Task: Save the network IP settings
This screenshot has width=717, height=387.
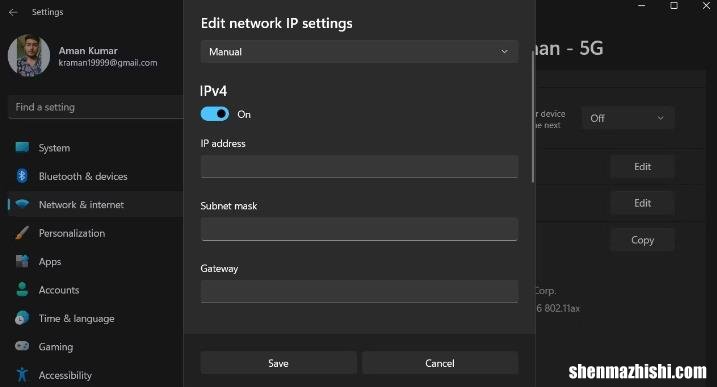Action: click(x=278, y=363)
